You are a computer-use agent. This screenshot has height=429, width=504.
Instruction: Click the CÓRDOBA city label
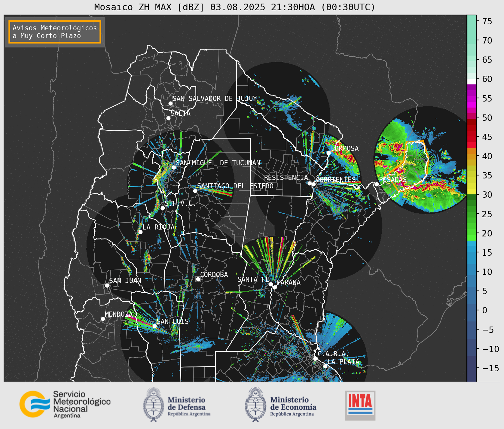(214, 275)
